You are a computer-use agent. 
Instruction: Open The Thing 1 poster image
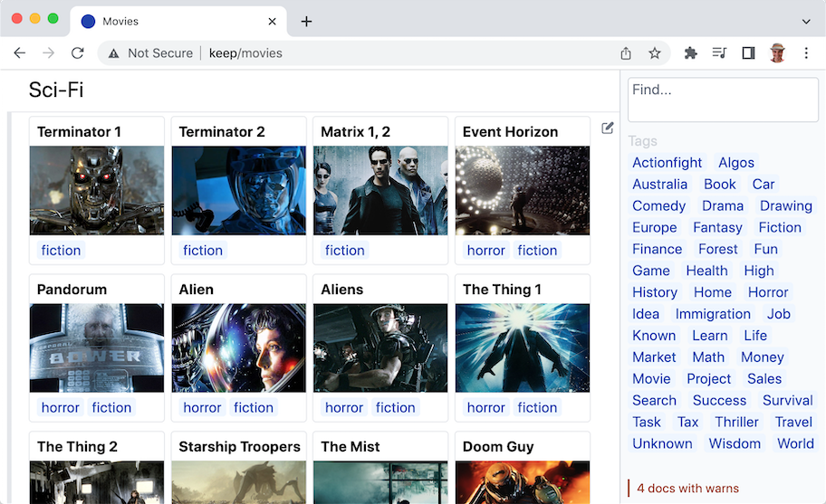[523, 347]
